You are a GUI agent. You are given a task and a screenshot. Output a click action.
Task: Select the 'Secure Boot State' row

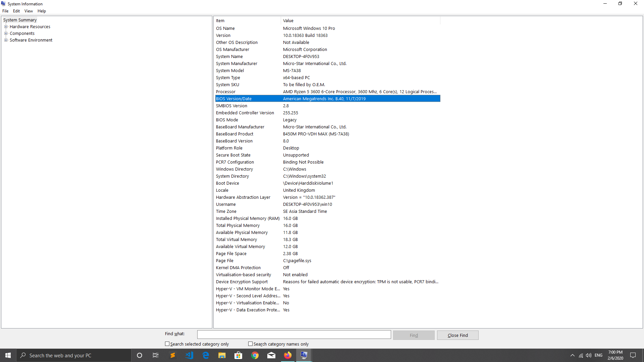pyautogui.click(x=327, y=155)
